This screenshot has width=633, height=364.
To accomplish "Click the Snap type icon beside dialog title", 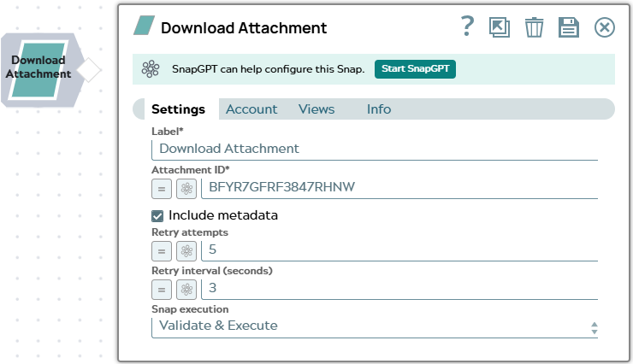I will [x=144, y=26].
